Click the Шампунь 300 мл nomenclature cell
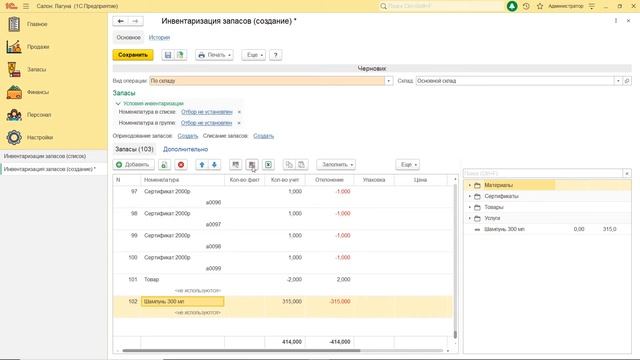Screen dimensions: 640x360 [x=182, y=302]
